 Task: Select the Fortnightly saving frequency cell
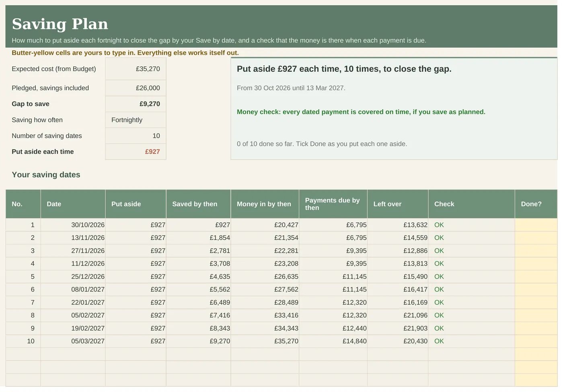136,120
